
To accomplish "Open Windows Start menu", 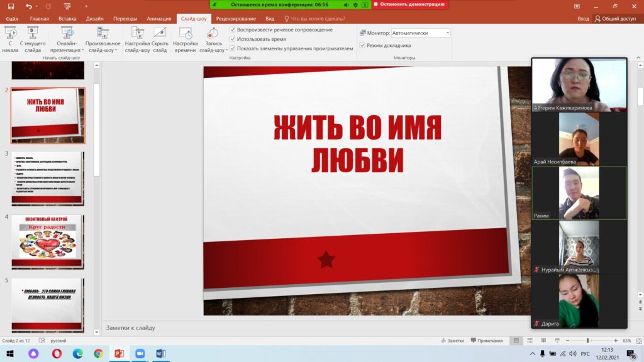I will click(x=10, y=353).
